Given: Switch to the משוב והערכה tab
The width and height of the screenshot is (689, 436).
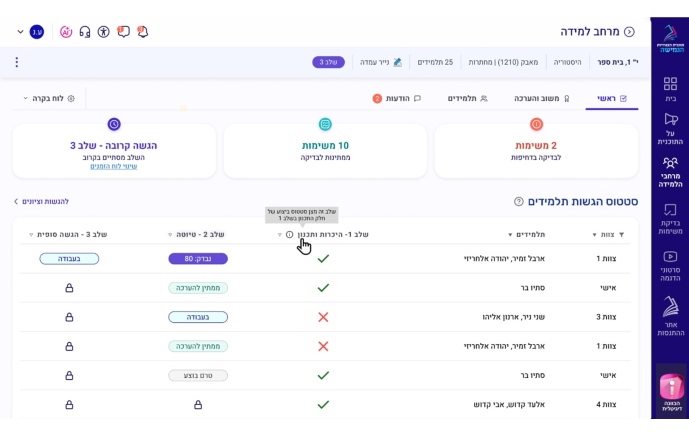Looking at the screenshot, I should pyautogui.click(x=541, y=98).
